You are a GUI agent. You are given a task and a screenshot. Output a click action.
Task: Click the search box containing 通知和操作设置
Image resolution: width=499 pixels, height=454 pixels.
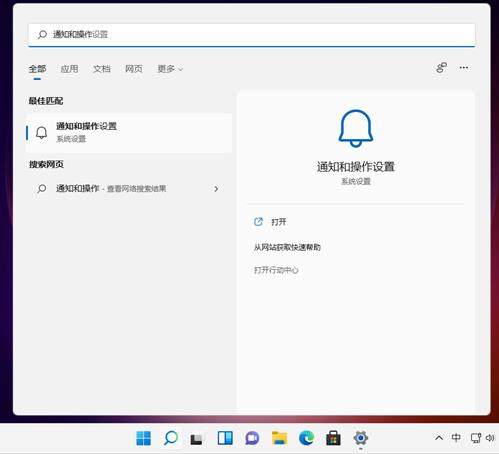[252, 35]
